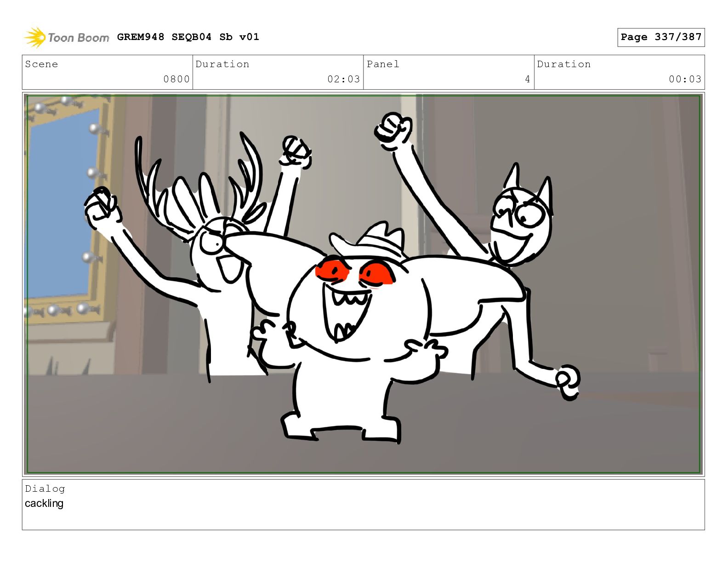728x563 pixels.
Task: Click the panel duration value 00:03
Action: 685,79
